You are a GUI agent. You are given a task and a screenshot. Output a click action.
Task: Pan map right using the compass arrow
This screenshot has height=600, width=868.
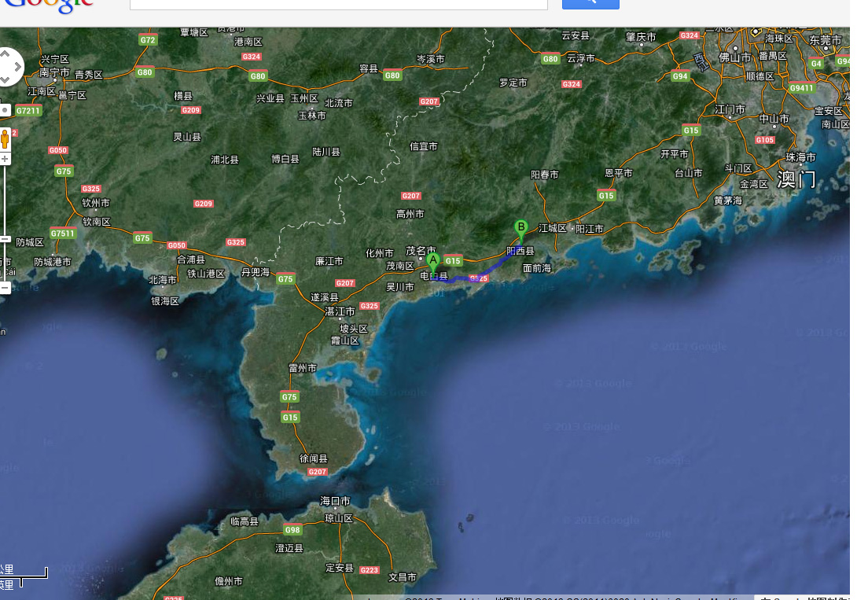(17, 67)
